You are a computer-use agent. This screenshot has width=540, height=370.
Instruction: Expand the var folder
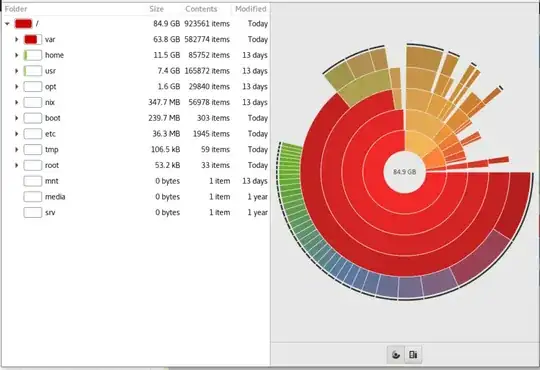tap(16, 40)
